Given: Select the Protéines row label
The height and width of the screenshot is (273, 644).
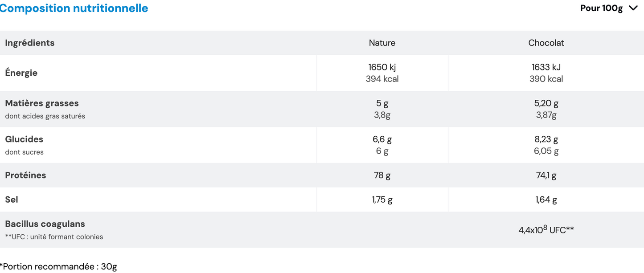Looking at the screenshot, I should pos(25,175).
